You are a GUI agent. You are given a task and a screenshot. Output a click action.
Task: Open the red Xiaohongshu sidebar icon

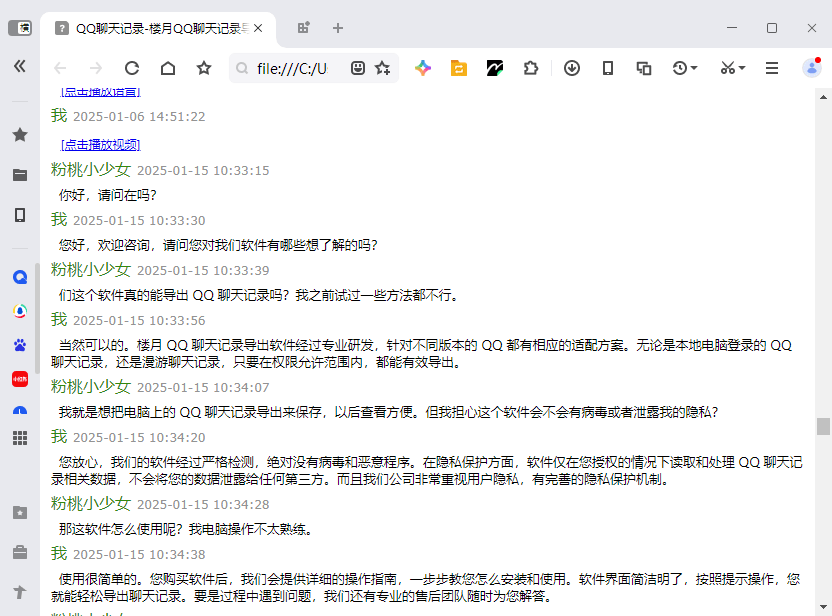pyautogui.click(x=20, y=379)
